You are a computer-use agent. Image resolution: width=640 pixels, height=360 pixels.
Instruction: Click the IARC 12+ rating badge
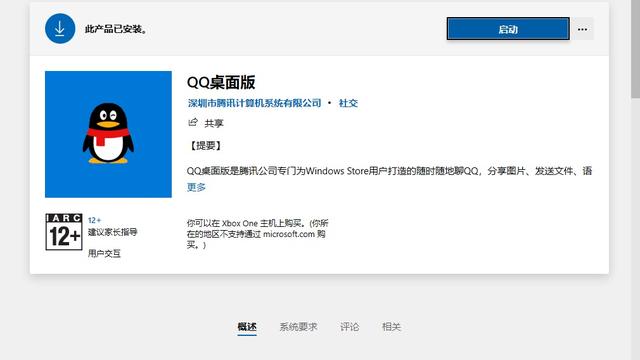tap(64, 231)
